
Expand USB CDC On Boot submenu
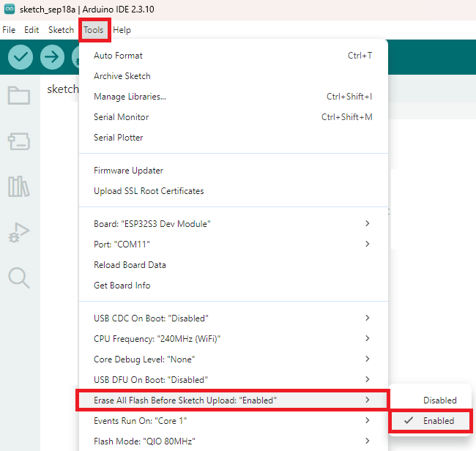pos(234,318)
